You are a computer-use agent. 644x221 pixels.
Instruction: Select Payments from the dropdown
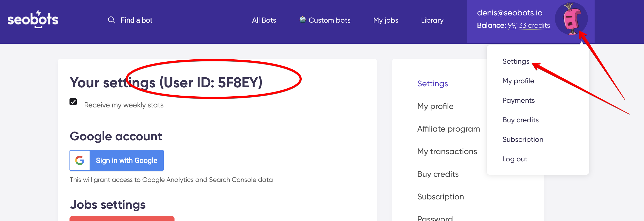click(x=518, y=100)
